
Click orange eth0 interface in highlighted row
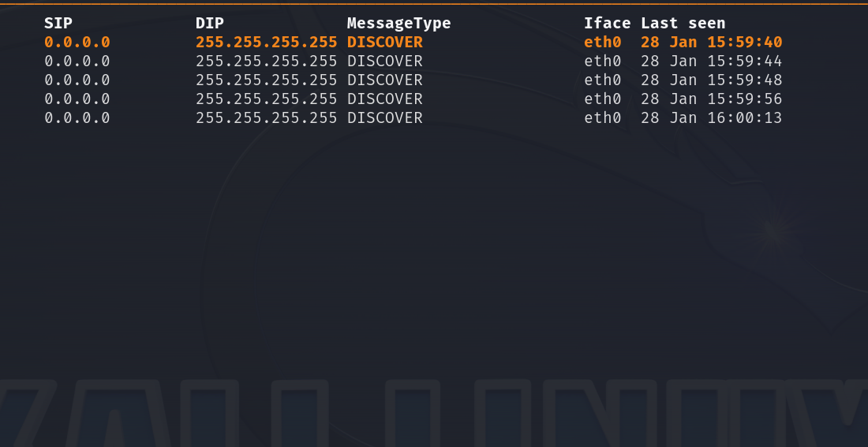[602, 43]
